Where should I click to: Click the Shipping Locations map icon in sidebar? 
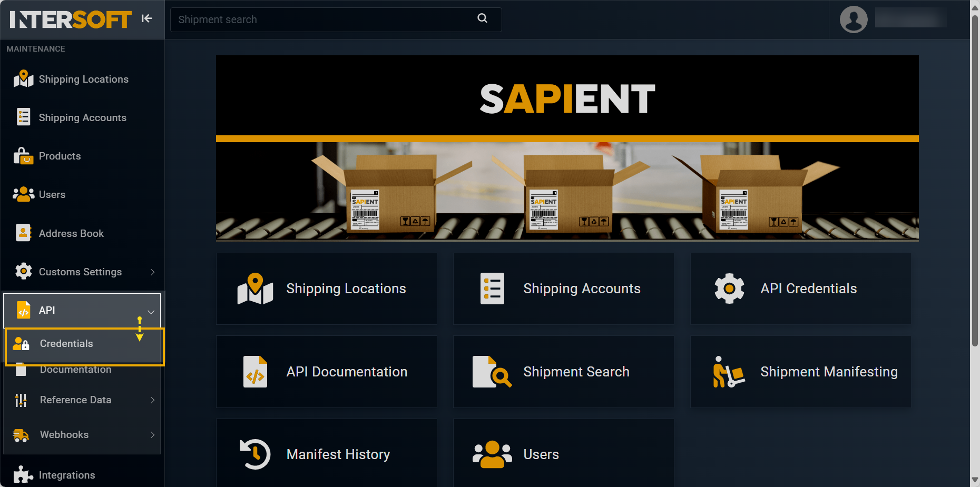[x=23, y=78]
